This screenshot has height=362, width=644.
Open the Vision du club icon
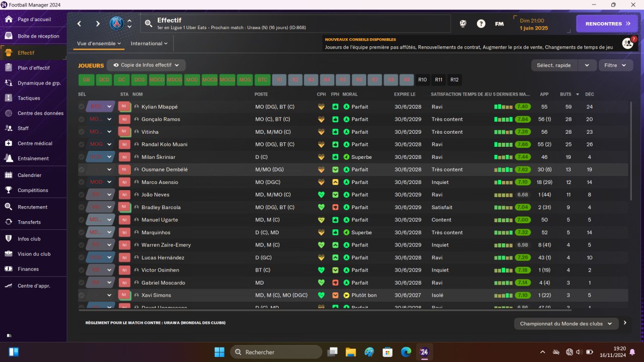[x=9, y=254]
